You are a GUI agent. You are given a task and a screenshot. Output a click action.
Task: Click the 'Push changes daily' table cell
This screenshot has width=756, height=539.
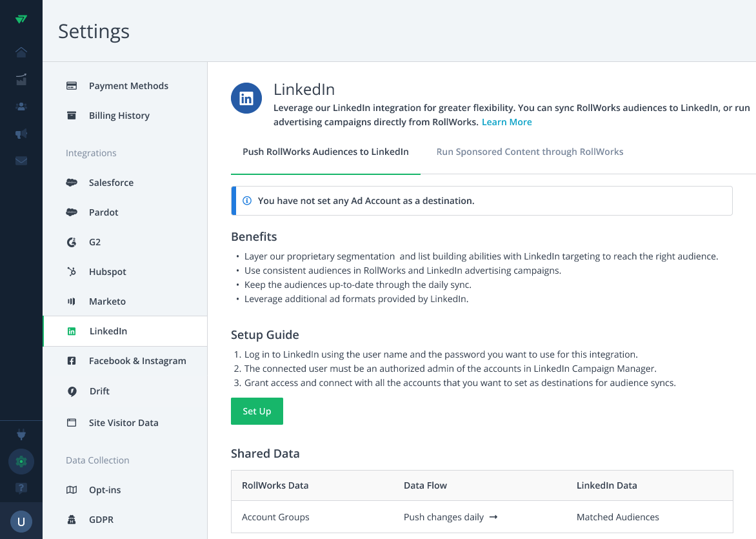pyautogui.click(x=450, y=517)
